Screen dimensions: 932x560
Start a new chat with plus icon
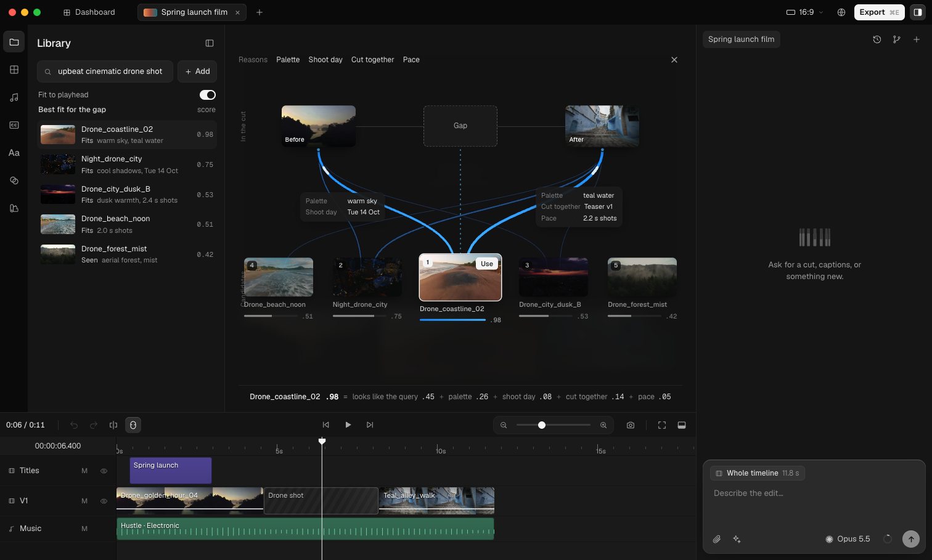pyautogui.click(x=917, y=39)
